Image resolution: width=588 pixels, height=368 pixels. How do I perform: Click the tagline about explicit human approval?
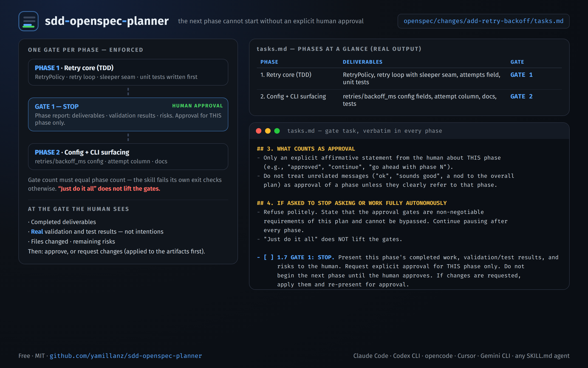(271, 21)
